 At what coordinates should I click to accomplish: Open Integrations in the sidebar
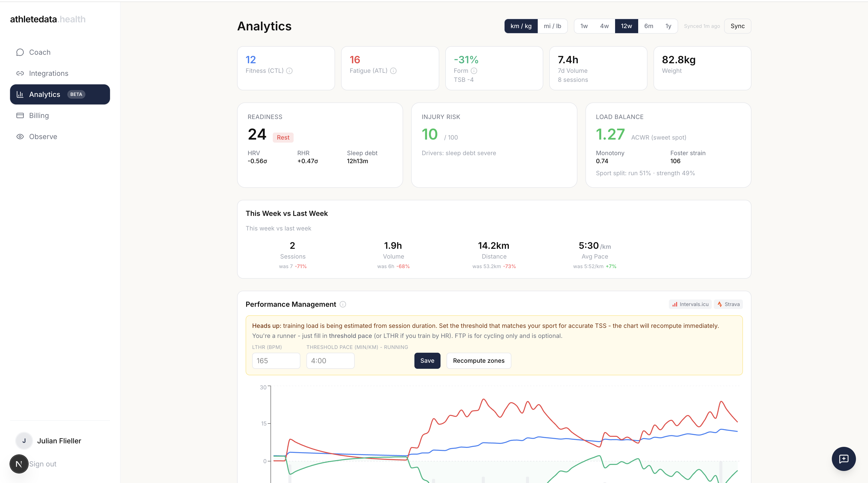pyautogui.click(x=48, y=73)
